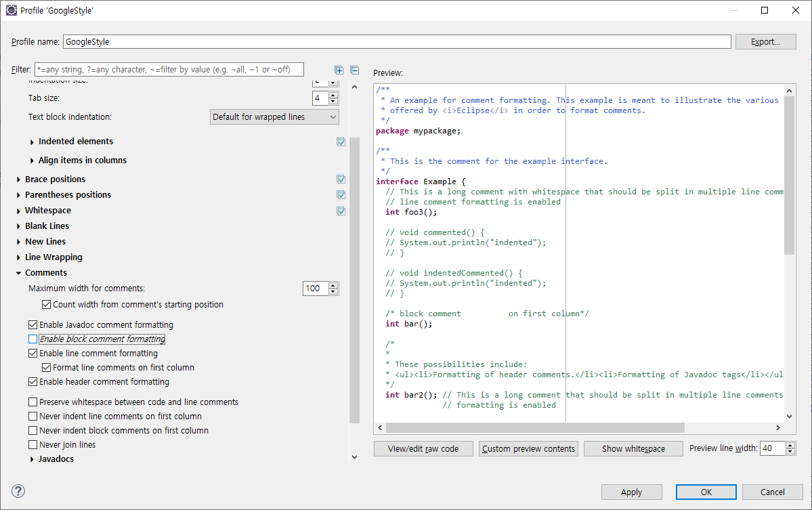Viewport: 812px width, 510px height.
Task: Click the Preview line width field
Action: [x=773, y=448]
